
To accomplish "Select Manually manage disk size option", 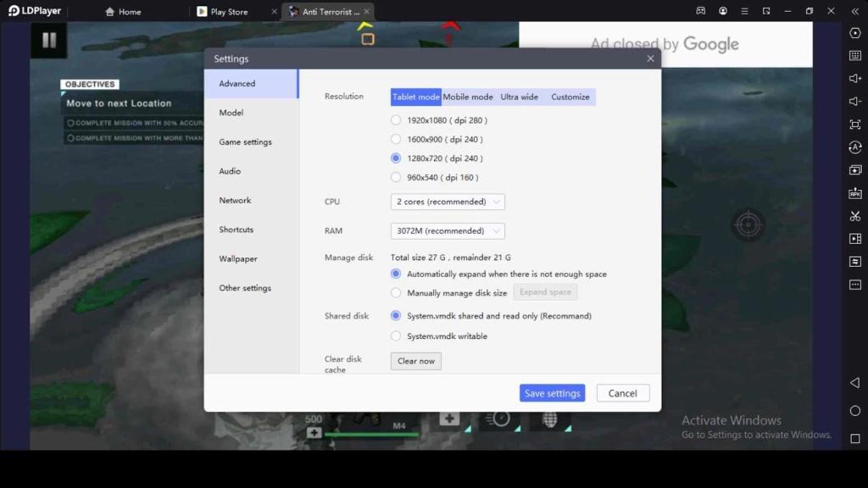I will pyautogui.click(x=396, y=293).
